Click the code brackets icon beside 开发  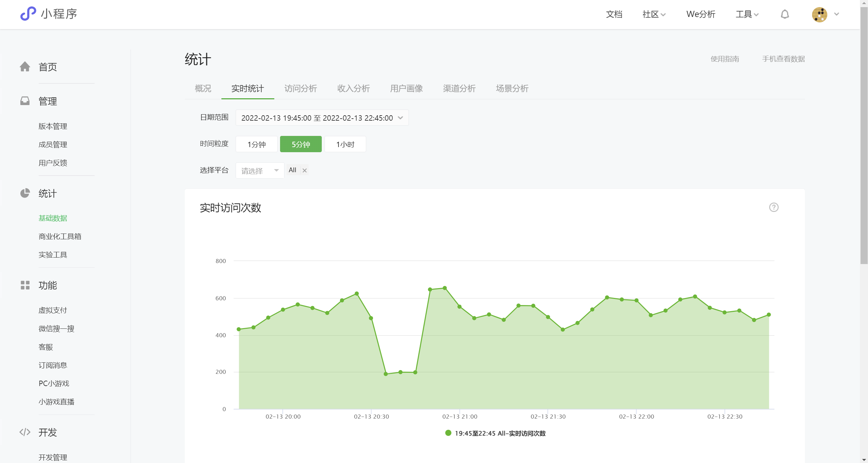click(x=25, y=432)
